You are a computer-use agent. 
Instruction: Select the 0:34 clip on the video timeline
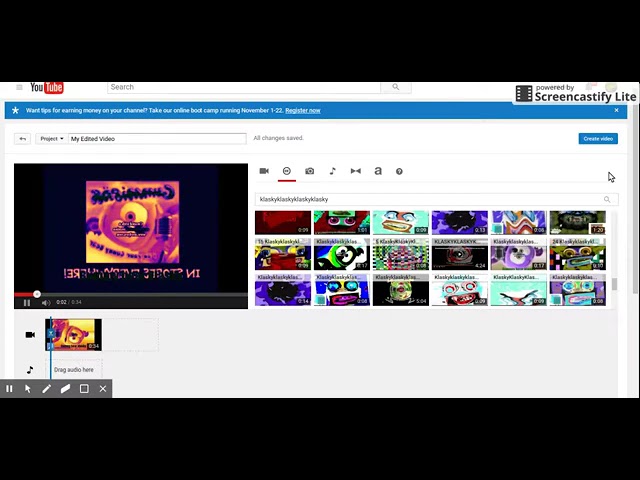point(73,335)
